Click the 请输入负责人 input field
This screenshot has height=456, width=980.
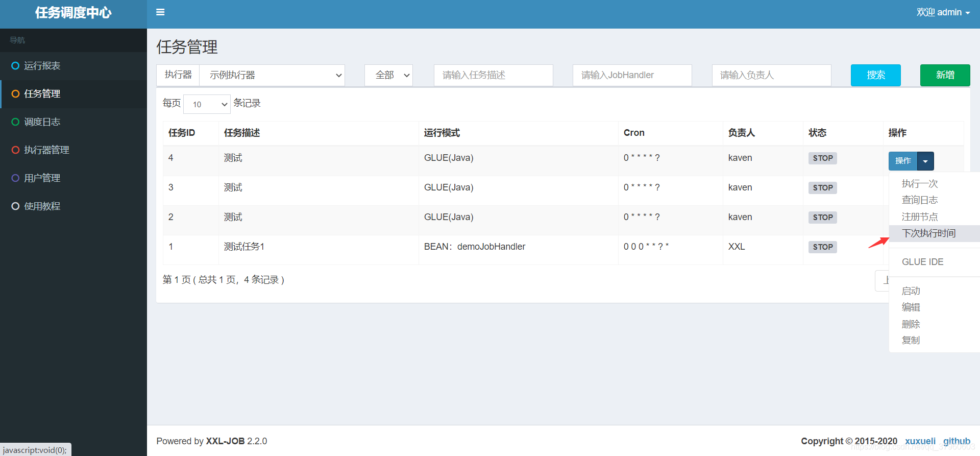tap(772, 75)
